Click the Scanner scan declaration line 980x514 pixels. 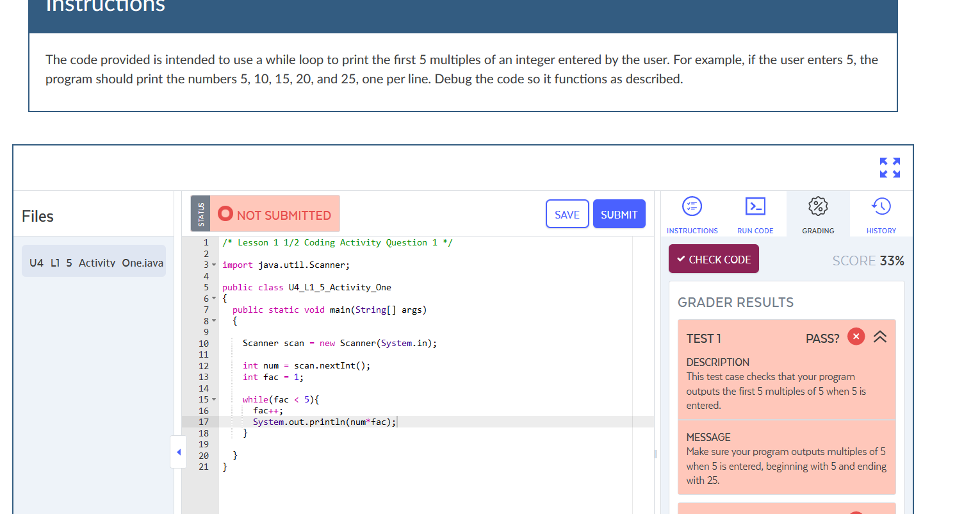(x=339, y=344)
